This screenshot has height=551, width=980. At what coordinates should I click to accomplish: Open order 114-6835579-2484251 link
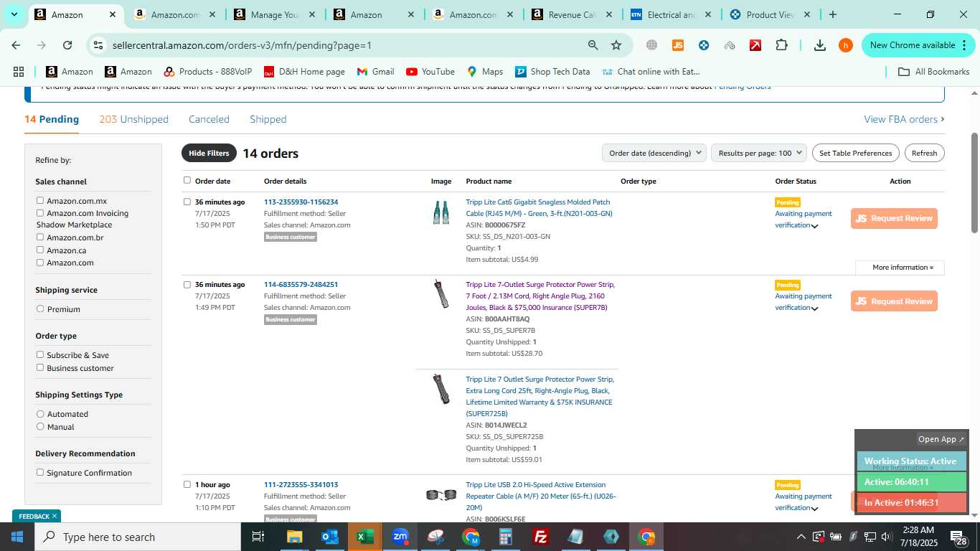(301, 285)
